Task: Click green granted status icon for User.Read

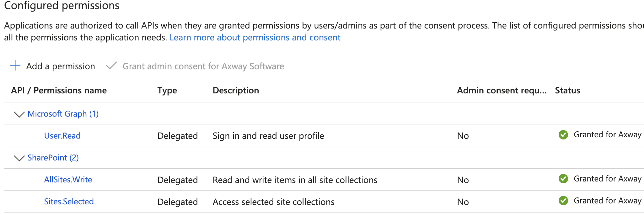Action: point(563,135)
